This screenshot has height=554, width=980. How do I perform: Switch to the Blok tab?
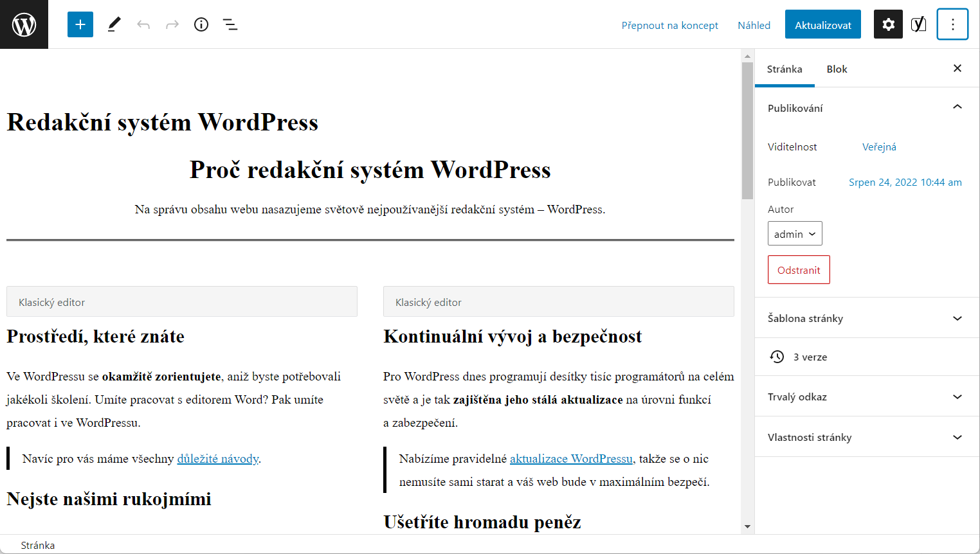(x=837, y=69)
